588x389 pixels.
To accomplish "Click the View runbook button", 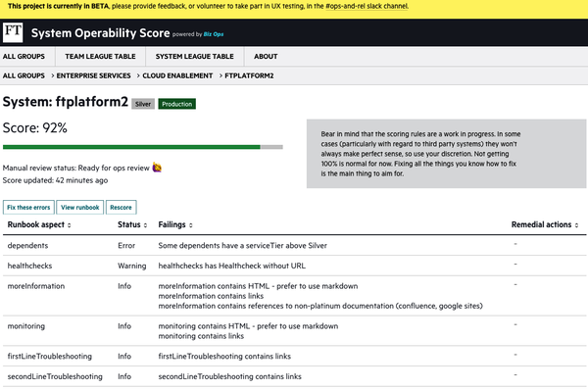I will pos(80,207).
